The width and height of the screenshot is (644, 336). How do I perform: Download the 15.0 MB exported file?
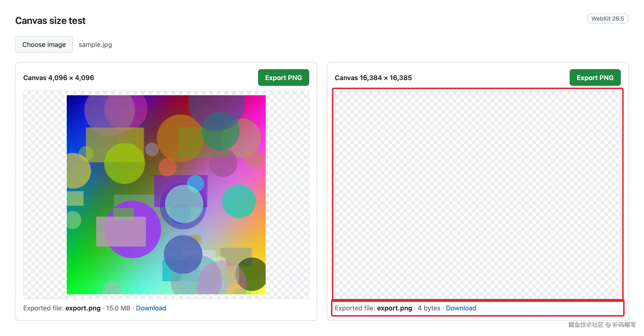click(151, 308)
